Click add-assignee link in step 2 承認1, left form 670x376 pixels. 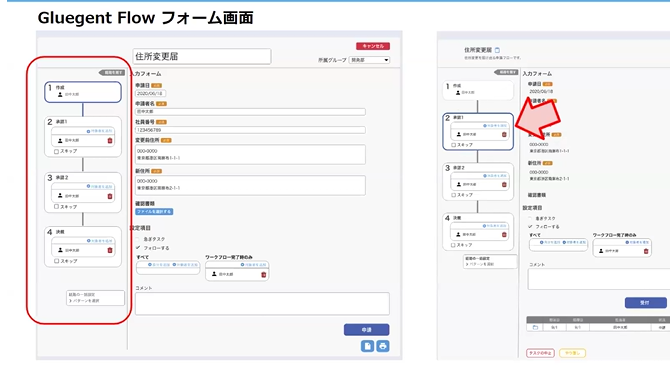pyautogui.click(x=100, y=131)
